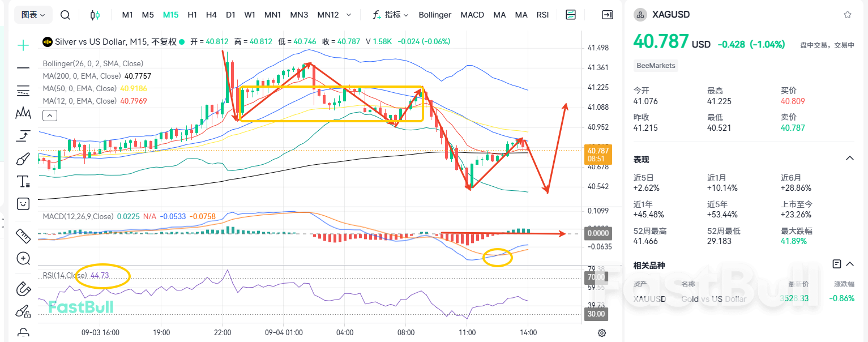The image size is (868, 342).
Task: Open the symbol search magnifier
Action: 65,14
